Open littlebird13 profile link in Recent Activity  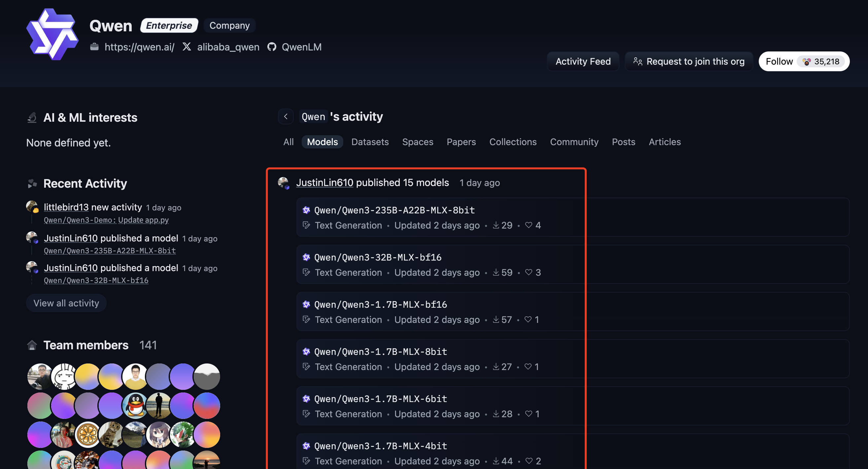(66, 207)
